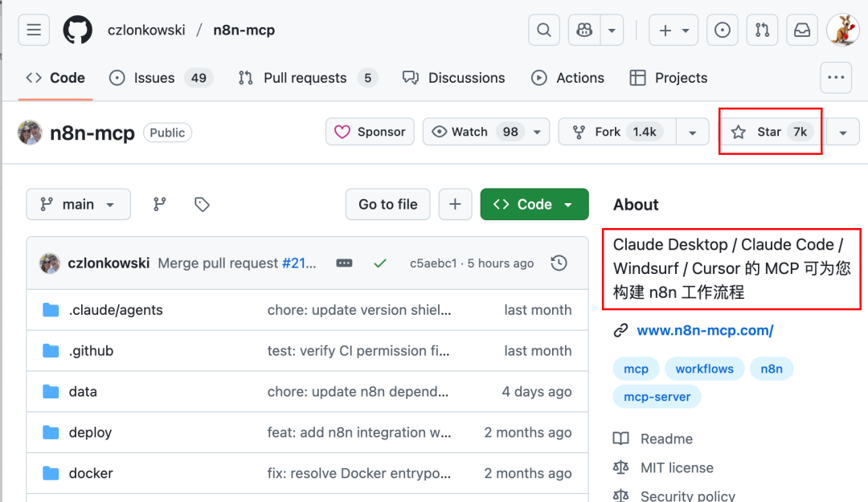The height and width of the screenshot is (502, 868).
Task: Click the GitHub logo icon
Action: pos(78,31)
